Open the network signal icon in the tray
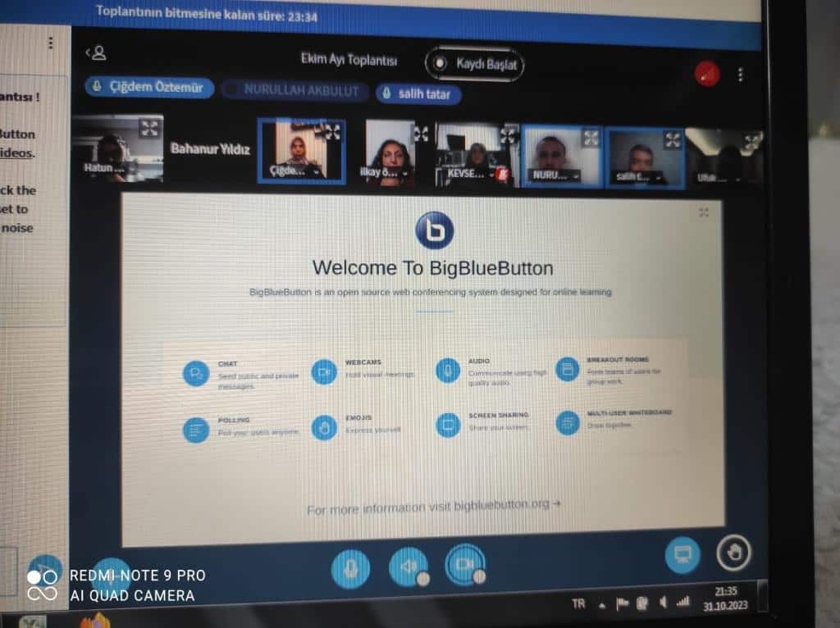This screenshot has height=628, width=840. pos(682,603)
